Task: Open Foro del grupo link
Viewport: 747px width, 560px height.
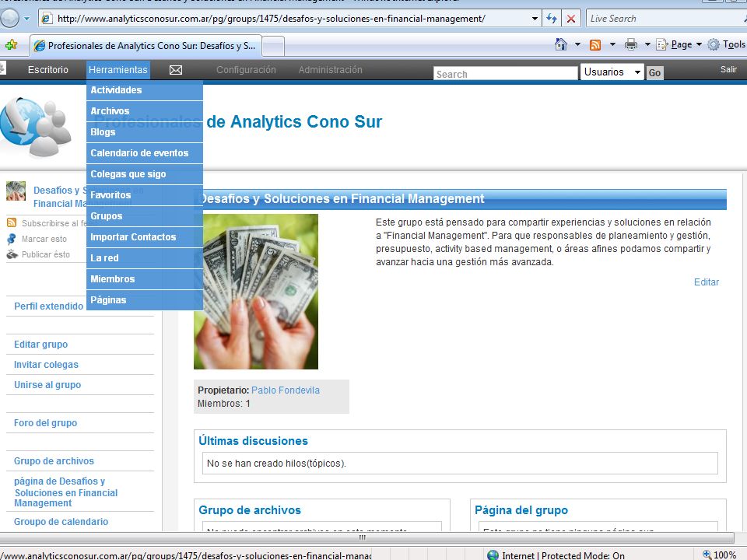Action: click(x=45, y=423)
